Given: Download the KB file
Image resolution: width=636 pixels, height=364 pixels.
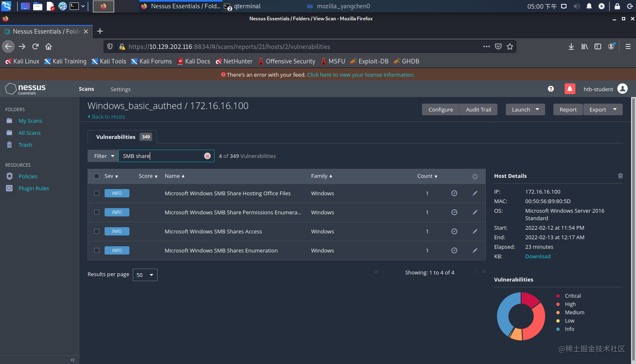Looking at the screenshot, I should coord(538,256).
